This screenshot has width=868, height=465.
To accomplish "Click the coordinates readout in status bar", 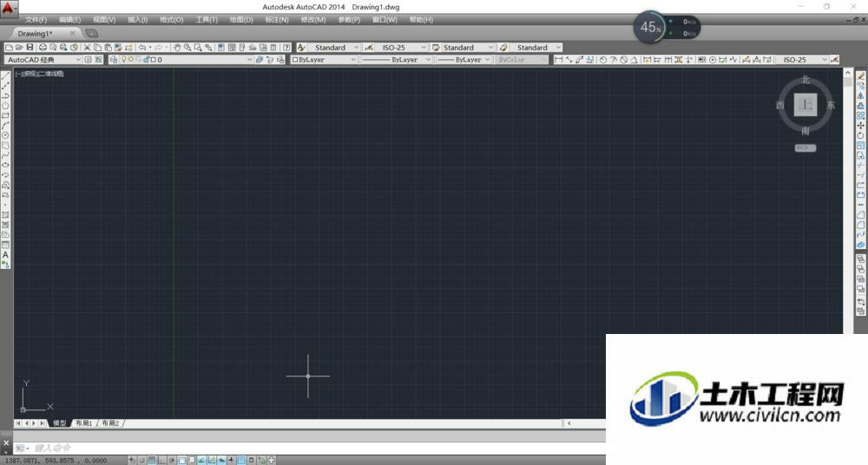I will pos(56,461).
